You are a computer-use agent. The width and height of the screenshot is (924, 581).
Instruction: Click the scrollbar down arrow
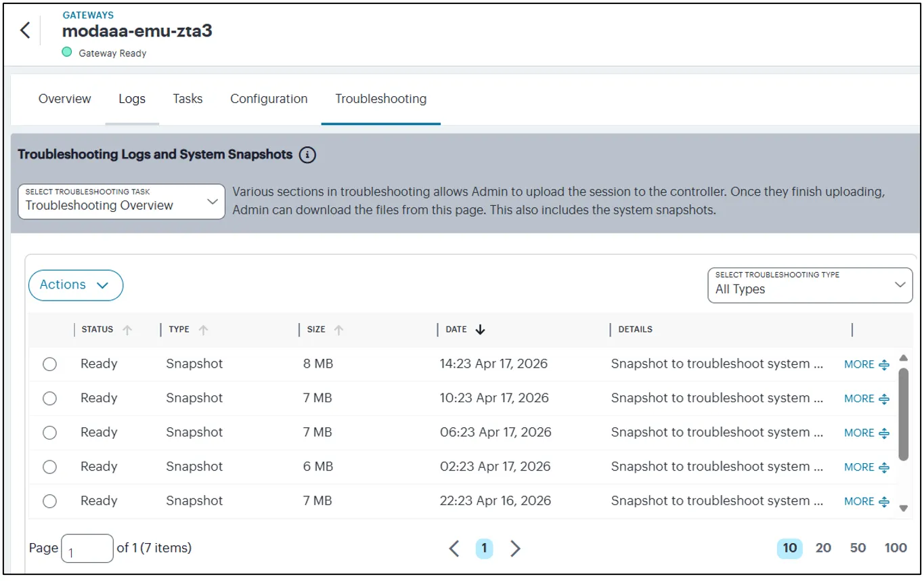tap(903, 508)
